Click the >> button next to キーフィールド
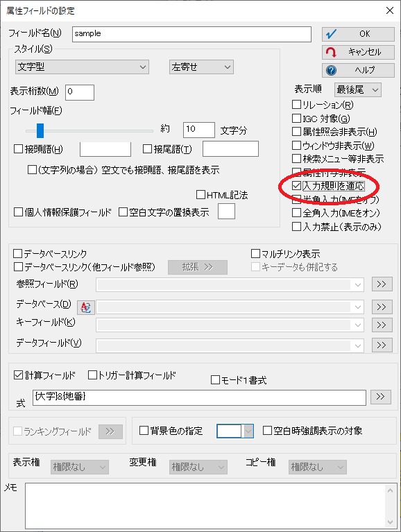Viewport: 401px width, 532px height. point(382,325)
